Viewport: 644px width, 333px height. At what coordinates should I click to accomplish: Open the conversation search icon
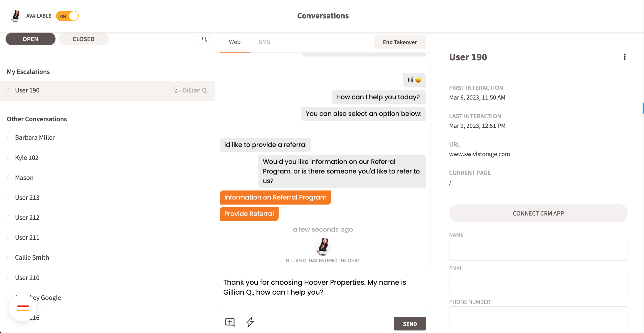[x=204, y=39]
